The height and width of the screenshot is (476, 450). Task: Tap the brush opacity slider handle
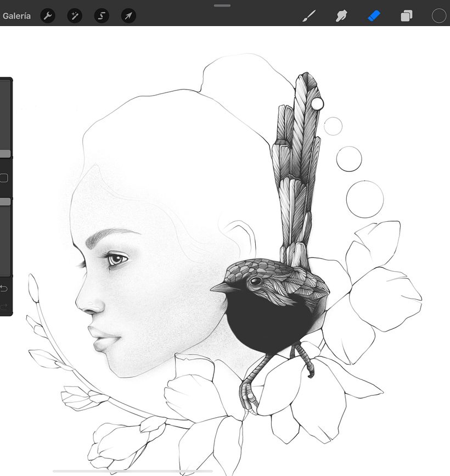5,202
